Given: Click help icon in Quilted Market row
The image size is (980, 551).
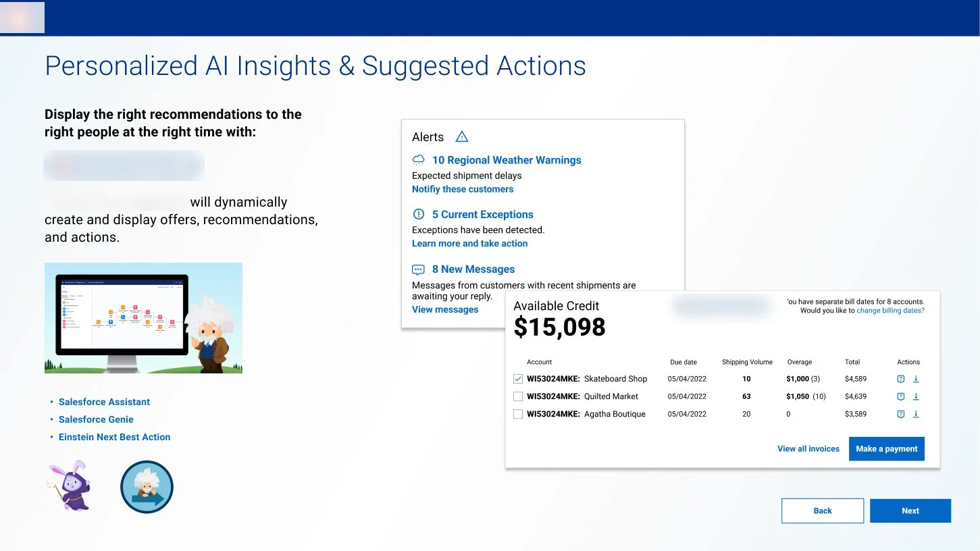Looking at the screenshot, I should [900, 396].
